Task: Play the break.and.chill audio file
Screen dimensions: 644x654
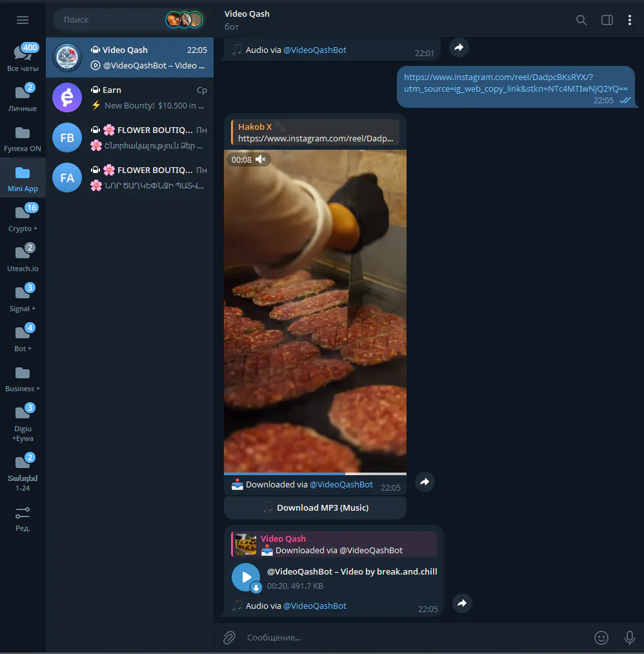Action: pos(246,577)
